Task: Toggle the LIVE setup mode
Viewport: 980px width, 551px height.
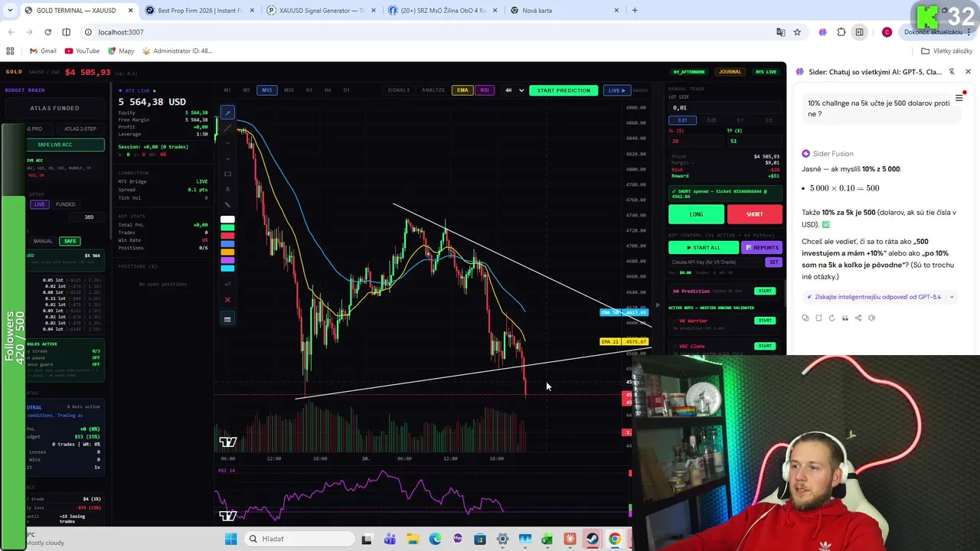Action: pos(40,204)
